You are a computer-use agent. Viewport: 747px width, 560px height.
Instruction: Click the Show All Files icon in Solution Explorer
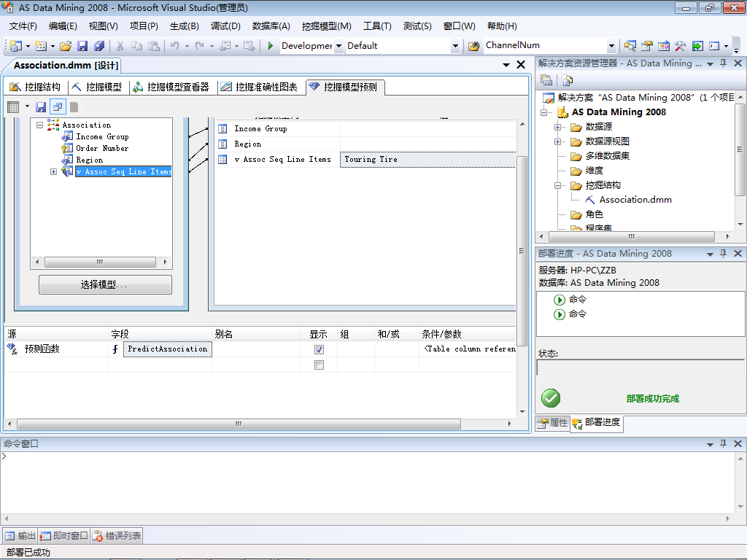point(567,80)
